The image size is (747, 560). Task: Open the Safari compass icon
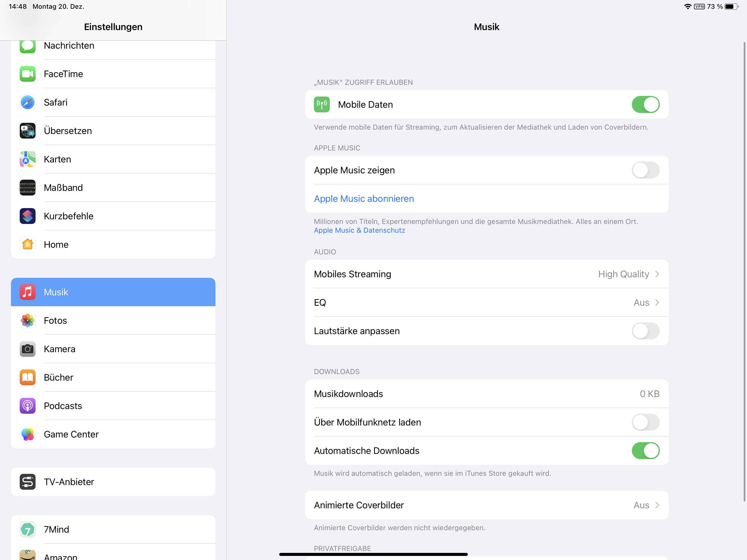[27, 102]
